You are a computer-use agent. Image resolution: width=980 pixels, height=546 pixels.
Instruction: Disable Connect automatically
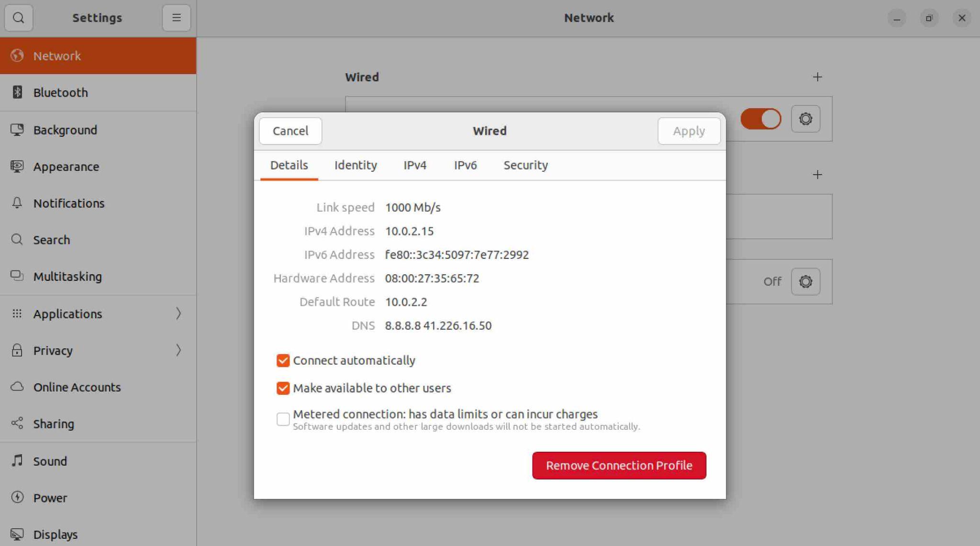(x=283, y=360)
